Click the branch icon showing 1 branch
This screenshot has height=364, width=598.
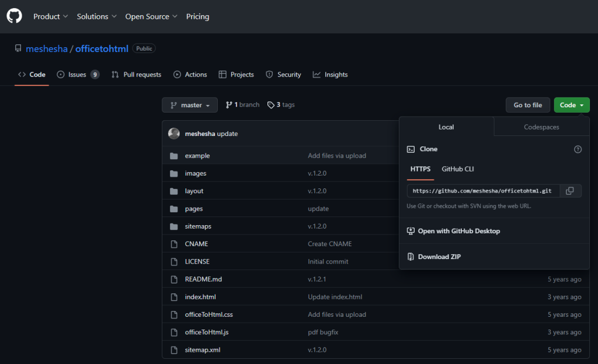(x=229, y=105)
